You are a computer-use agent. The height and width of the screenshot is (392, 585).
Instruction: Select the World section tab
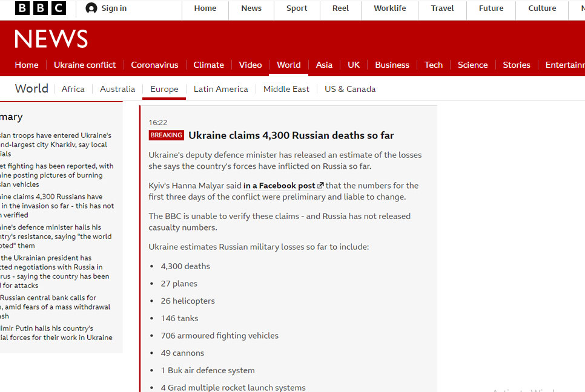point(289,65)
